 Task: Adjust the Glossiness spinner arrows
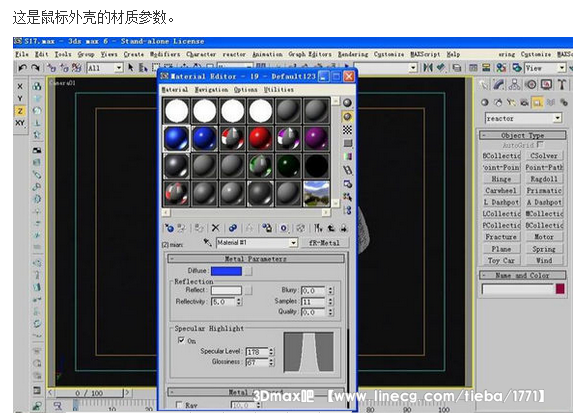coord(271,362)
